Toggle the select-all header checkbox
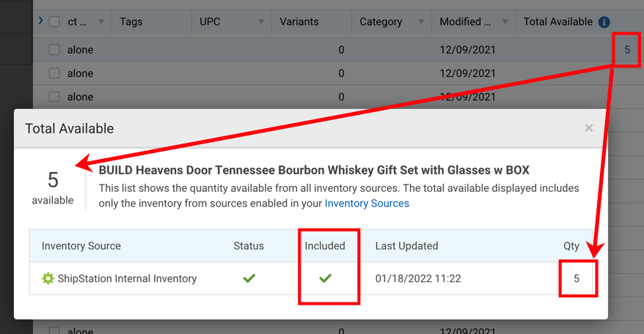 54,22
